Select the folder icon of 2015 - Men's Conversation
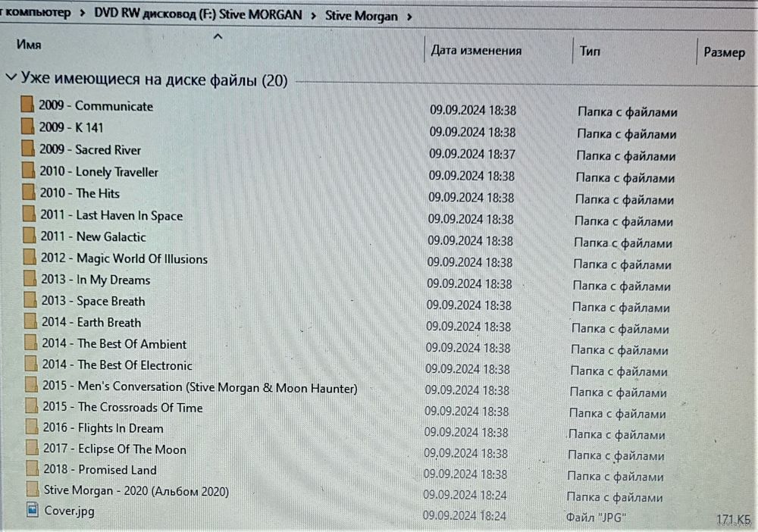758x532 pixels. pyautogui.click(x=31, y=385)
